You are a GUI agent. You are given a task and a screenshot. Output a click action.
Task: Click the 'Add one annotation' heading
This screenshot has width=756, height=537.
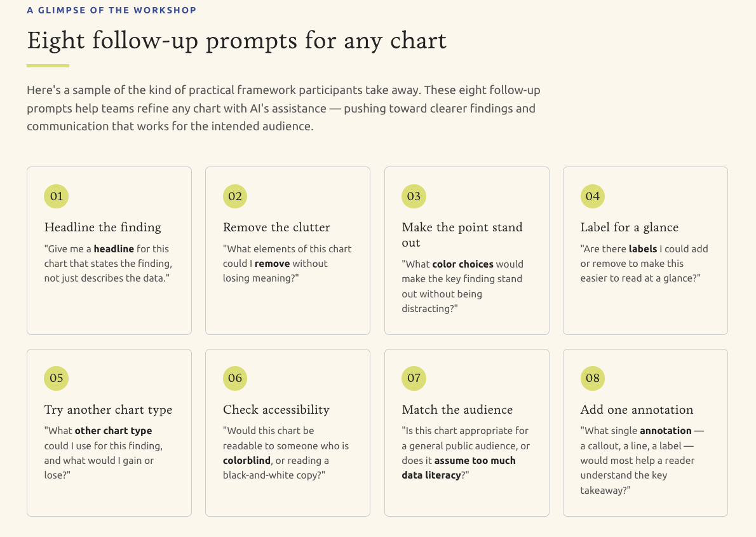[x=637, y=410]
